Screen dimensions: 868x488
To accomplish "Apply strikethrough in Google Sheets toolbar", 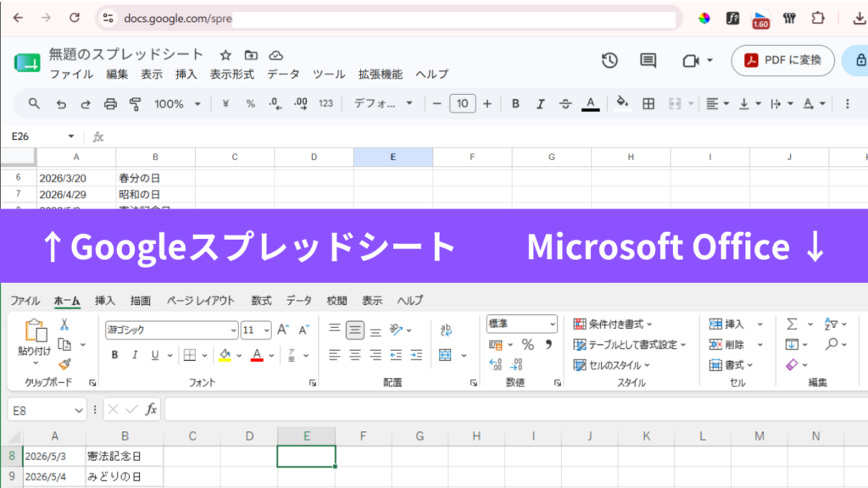I will click(x=565, y=104).
